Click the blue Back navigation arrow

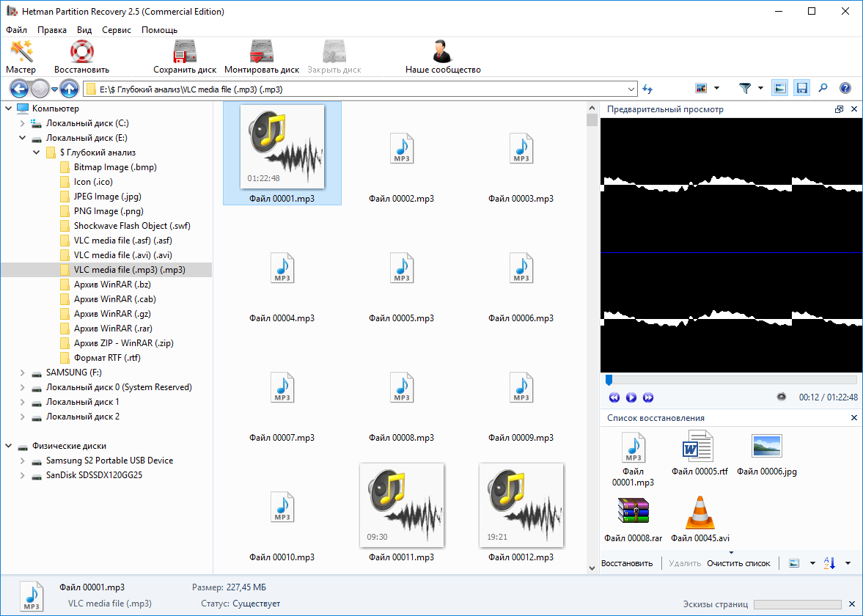click(19, 89)
